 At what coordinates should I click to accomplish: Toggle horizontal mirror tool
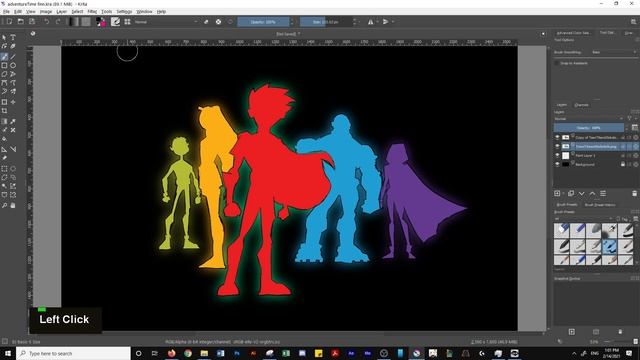coord(371,22)
